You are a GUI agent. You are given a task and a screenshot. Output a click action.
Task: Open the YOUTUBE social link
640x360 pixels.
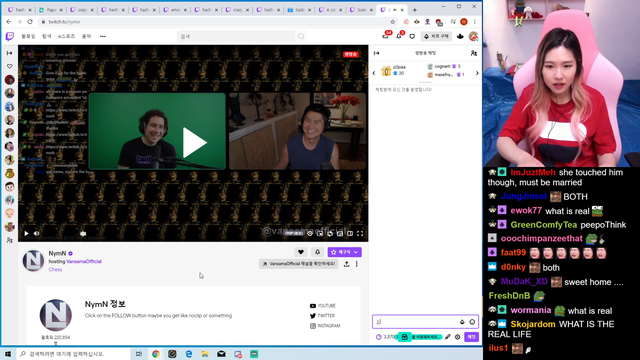(323, 306)
